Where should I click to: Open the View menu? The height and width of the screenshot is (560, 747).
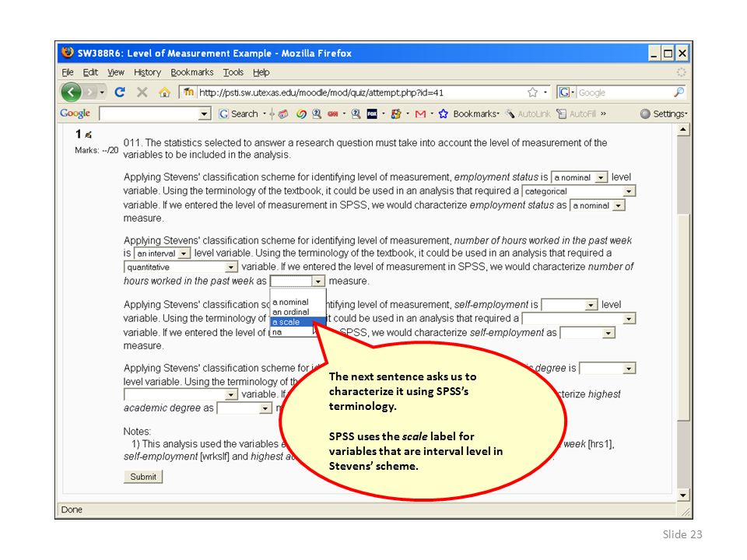116,72
